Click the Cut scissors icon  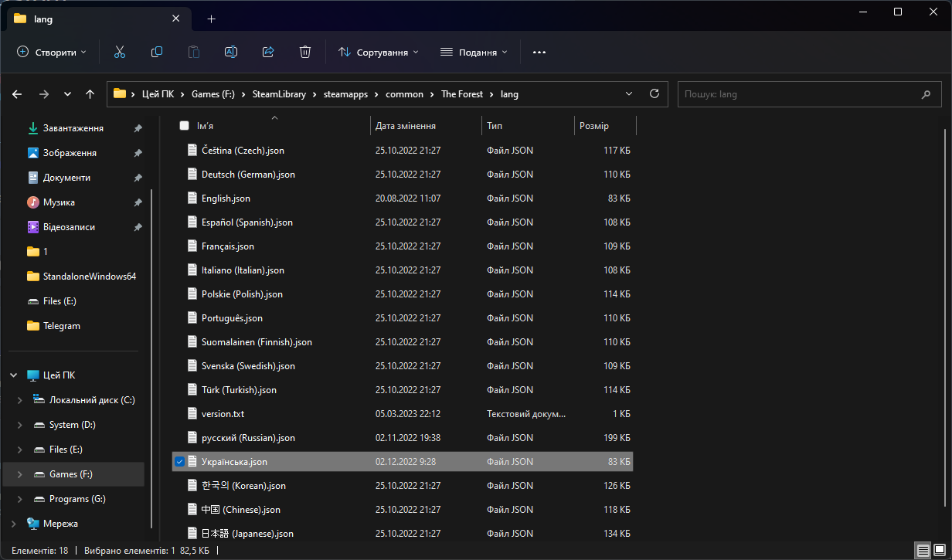coord(119,52)
